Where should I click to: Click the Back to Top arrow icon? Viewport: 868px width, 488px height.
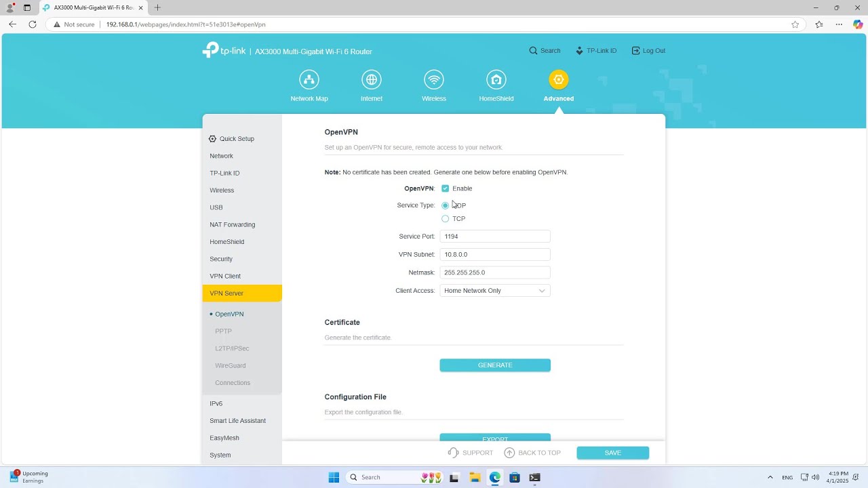pos(509,453)
